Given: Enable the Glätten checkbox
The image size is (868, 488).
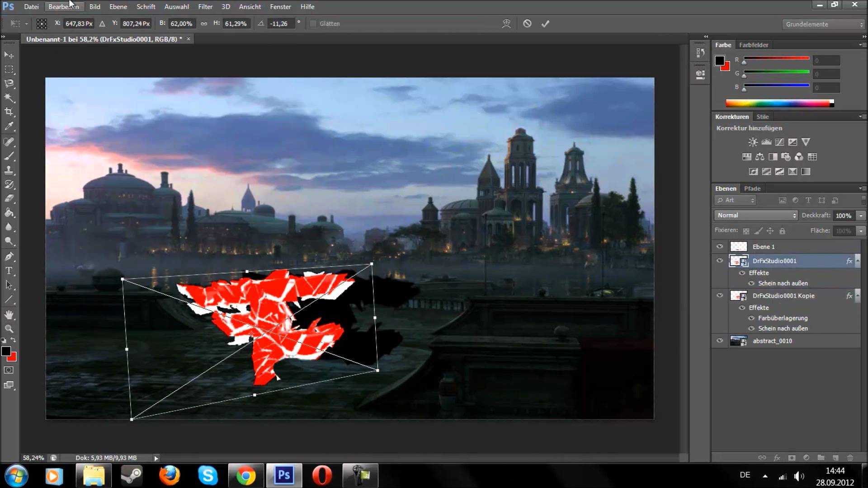Looking at the screenshot, I should point(313,23).
